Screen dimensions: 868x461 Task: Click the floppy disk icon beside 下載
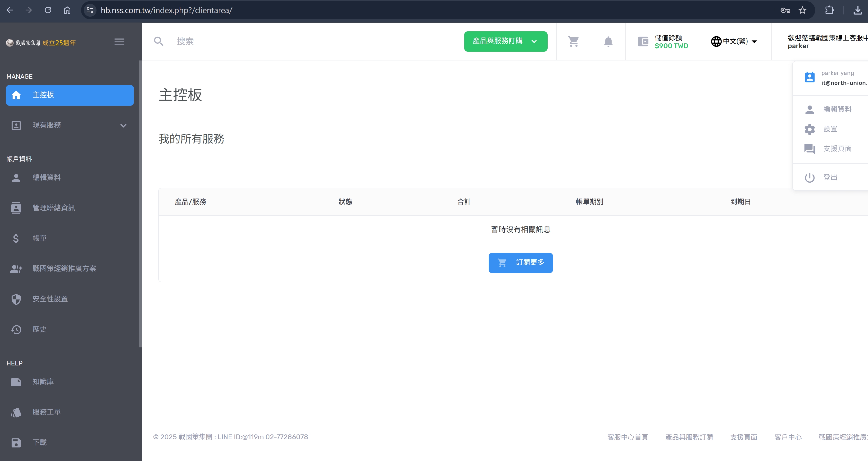point(16,443)
